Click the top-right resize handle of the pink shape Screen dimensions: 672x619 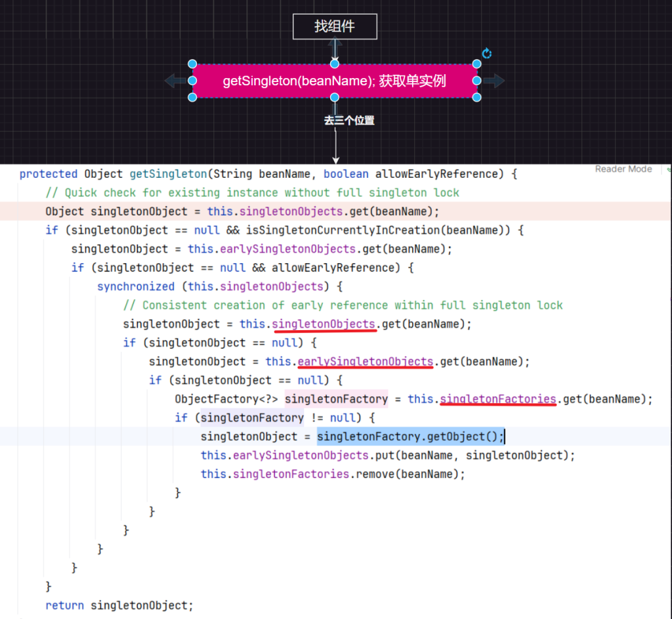pyautogui.click(x=476, y=64)
